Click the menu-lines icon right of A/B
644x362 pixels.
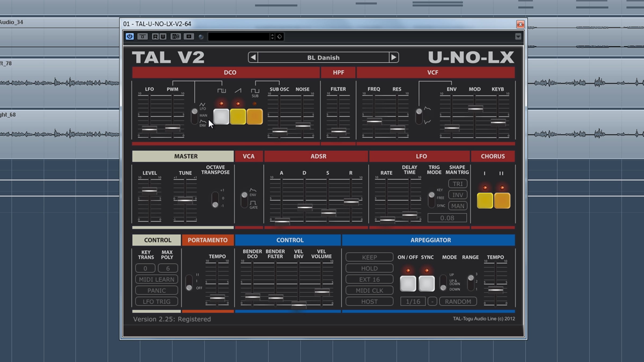(189, 36)
